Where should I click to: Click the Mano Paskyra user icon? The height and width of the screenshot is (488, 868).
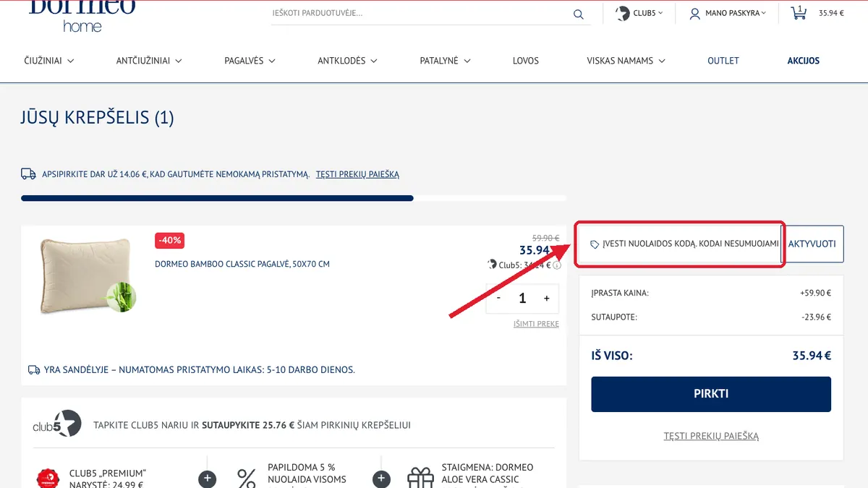(694, 14)
